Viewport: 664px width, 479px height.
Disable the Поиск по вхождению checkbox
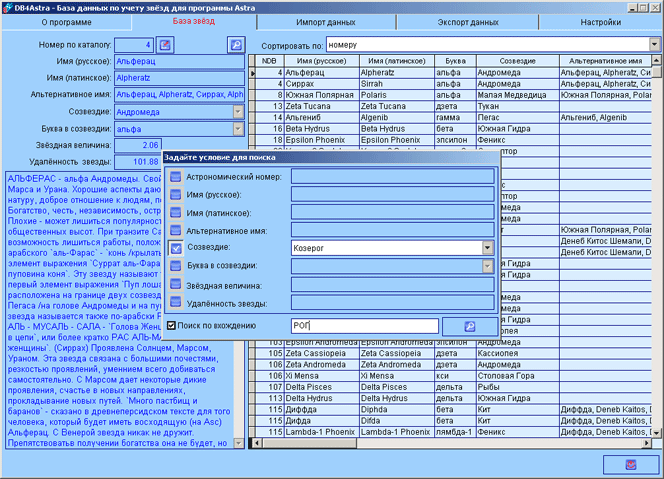pos(172,326)
